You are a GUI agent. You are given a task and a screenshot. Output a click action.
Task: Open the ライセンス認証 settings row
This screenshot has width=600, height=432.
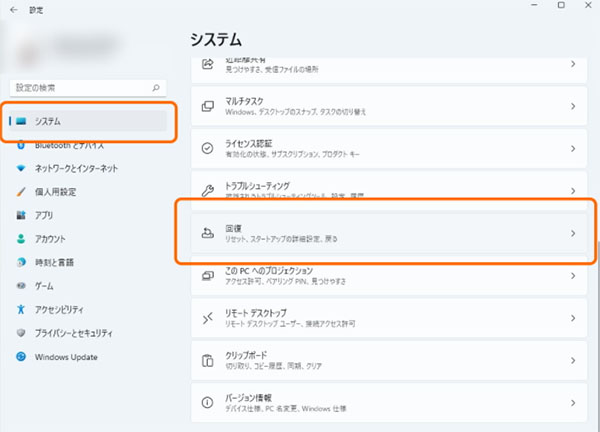pos(389,148)
